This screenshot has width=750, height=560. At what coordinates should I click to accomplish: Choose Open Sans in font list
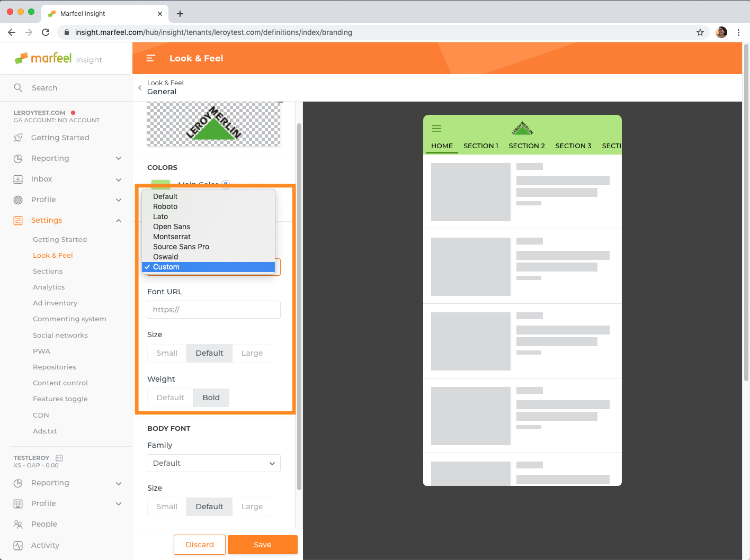click(208, 227)
